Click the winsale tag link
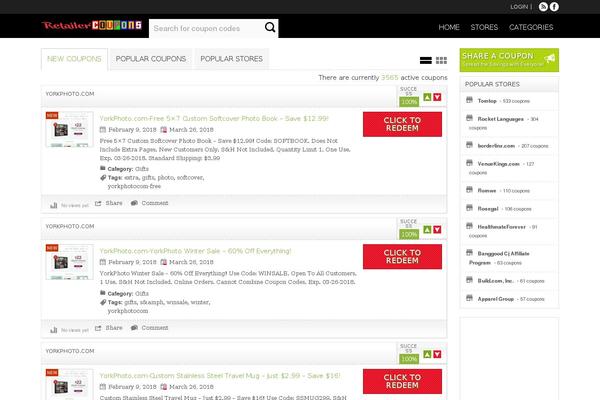This screenshot has width=600, height=400. [x=177, y=302]
